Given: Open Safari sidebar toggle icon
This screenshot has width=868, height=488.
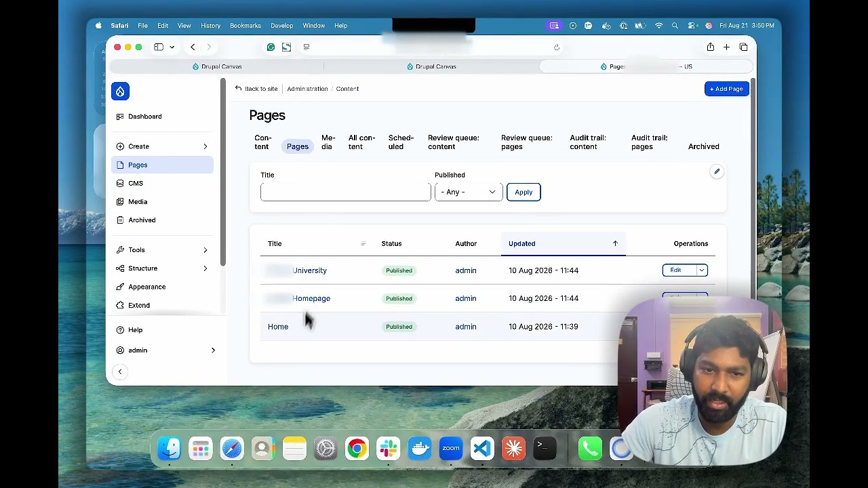Looking at the screenshot, I should [159, 47].
